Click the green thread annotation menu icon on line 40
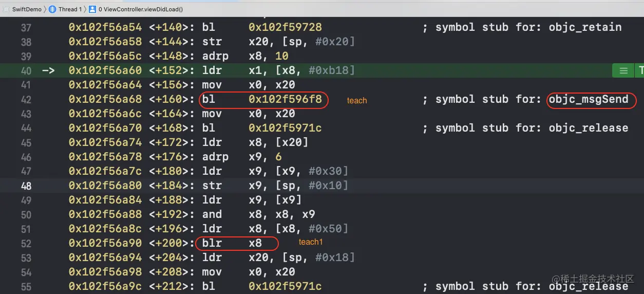The width and height of the screenshot is (644, 294). (623, 71)
